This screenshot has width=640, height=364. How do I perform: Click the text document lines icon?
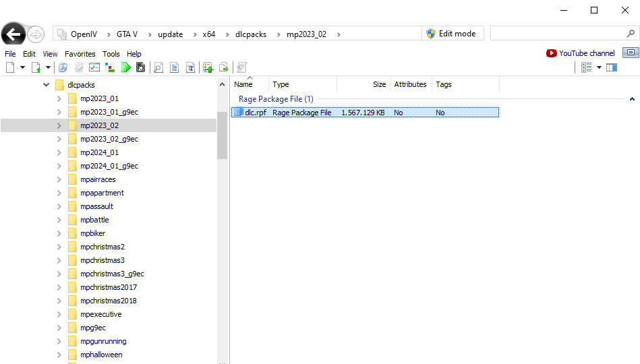(x=174, y=67)
